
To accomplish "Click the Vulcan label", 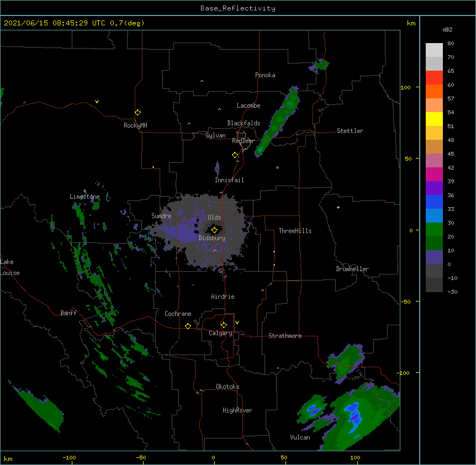I will (x=300, y=437).
